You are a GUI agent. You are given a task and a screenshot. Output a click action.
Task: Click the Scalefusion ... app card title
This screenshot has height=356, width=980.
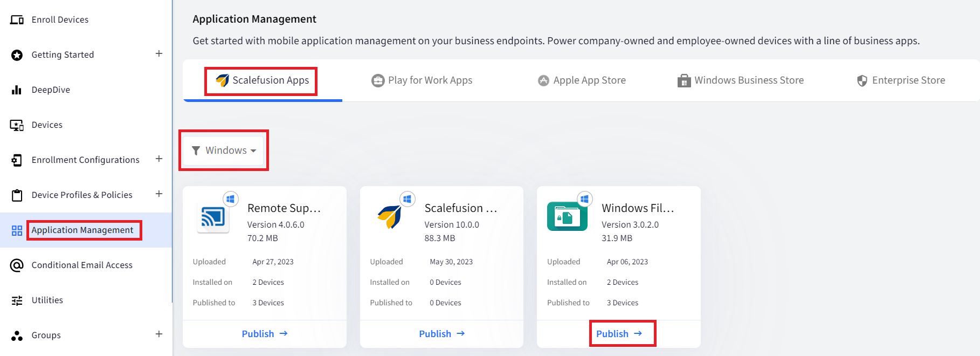(x=461, y=208)
